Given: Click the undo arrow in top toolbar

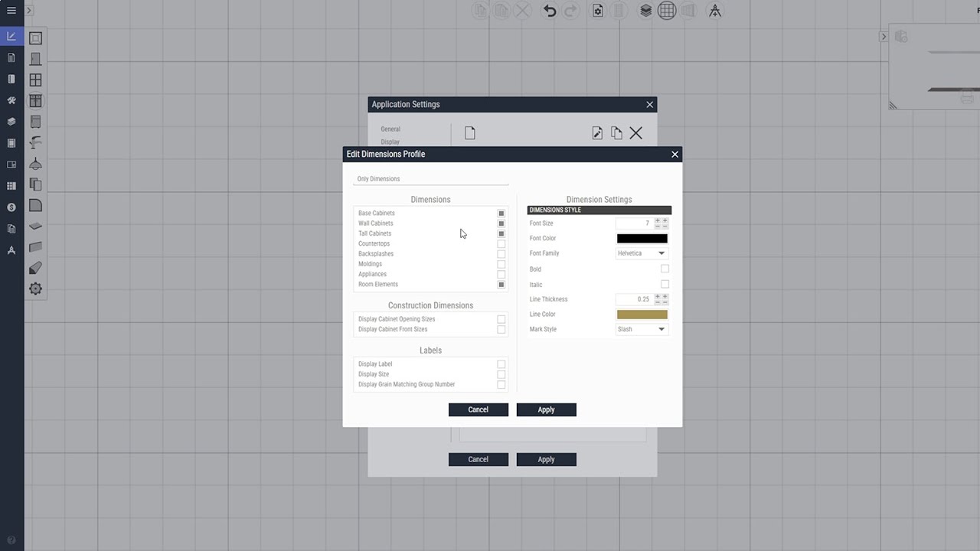Looking at the screenshot, I should 549,11.
